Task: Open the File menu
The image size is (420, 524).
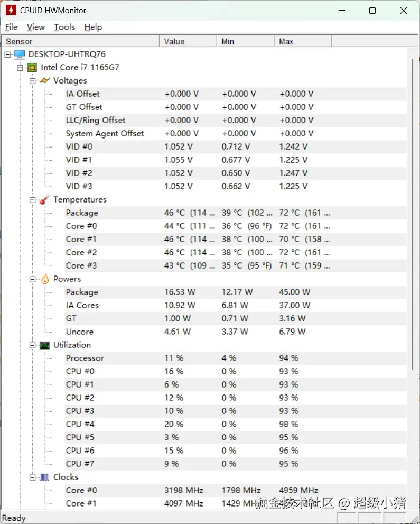Action: click(x=11, y=27)
